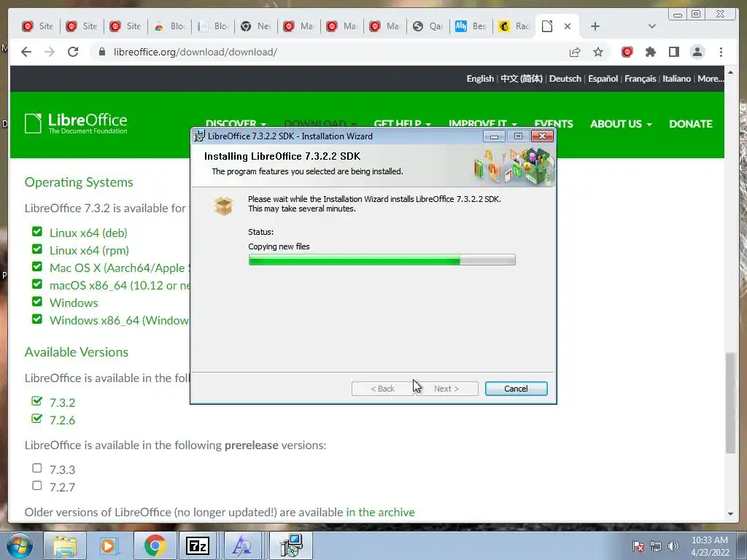Open the red Opera-style extension icon

point(627,52)
